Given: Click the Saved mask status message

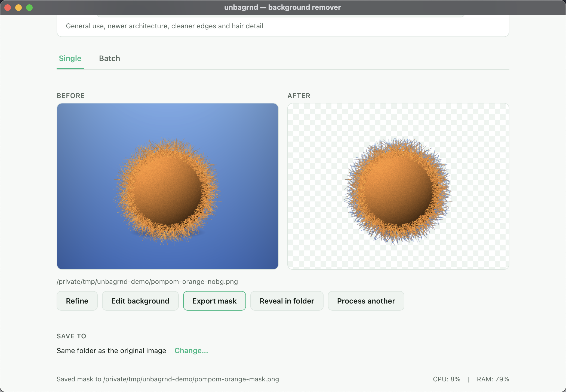Looking at the screenshot, I should click(x=168, y=379).
